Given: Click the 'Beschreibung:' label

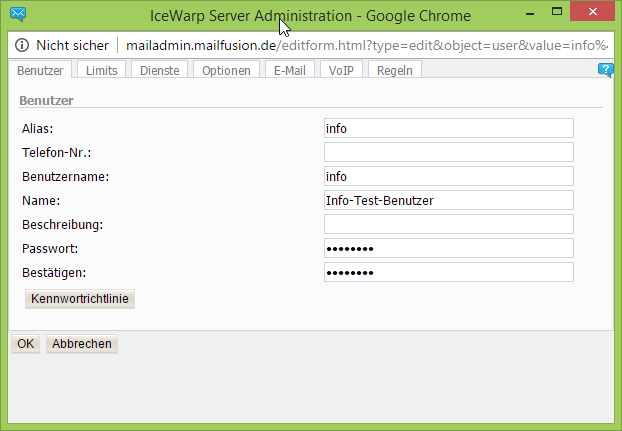Looking at the screenshot, I should 62,225.
